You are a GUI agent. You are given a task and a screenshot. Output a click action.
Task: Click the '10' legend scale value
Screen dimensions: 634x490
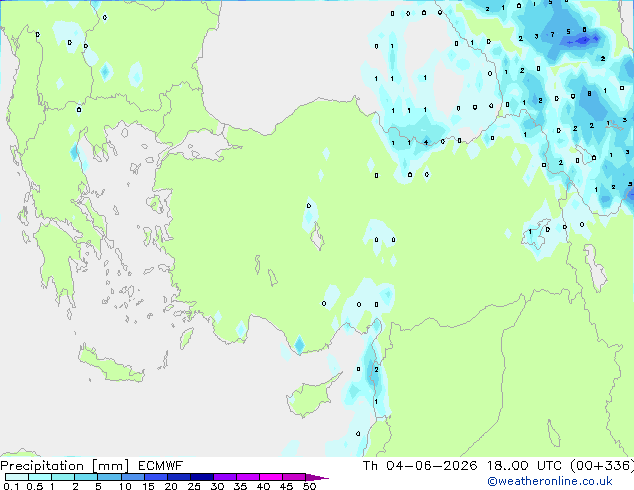[125, 486]
